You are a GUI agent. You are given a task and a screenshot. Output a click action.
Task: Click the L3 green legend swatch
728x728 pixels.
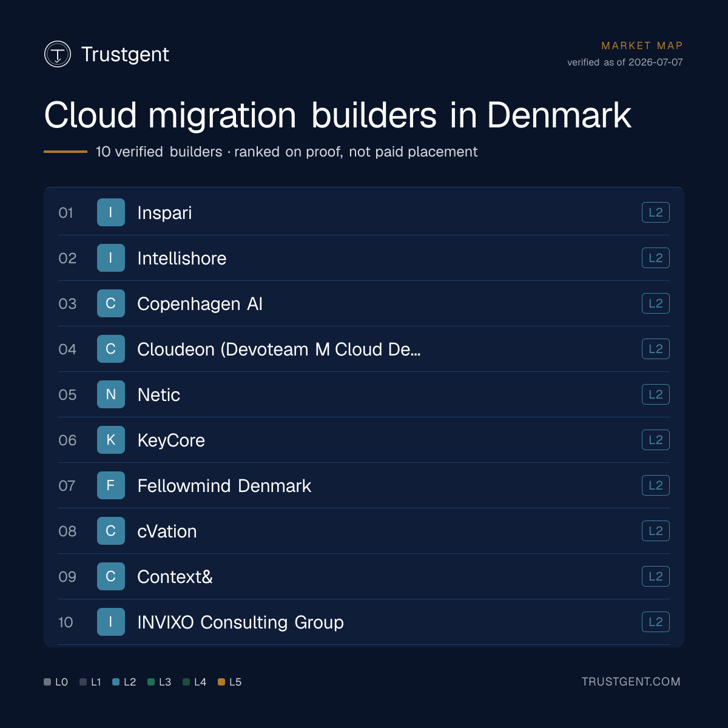(x=151, y=682)
